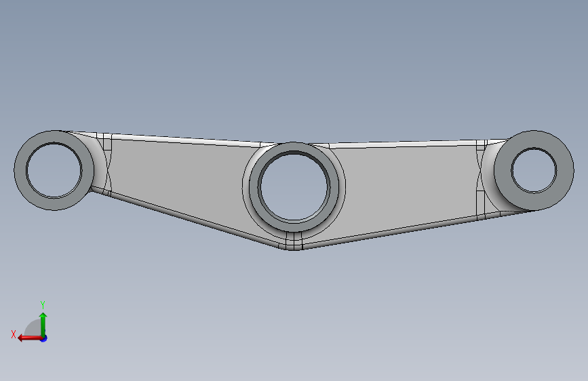Pick the small fillet patch below the center hub

click(294, 241)
